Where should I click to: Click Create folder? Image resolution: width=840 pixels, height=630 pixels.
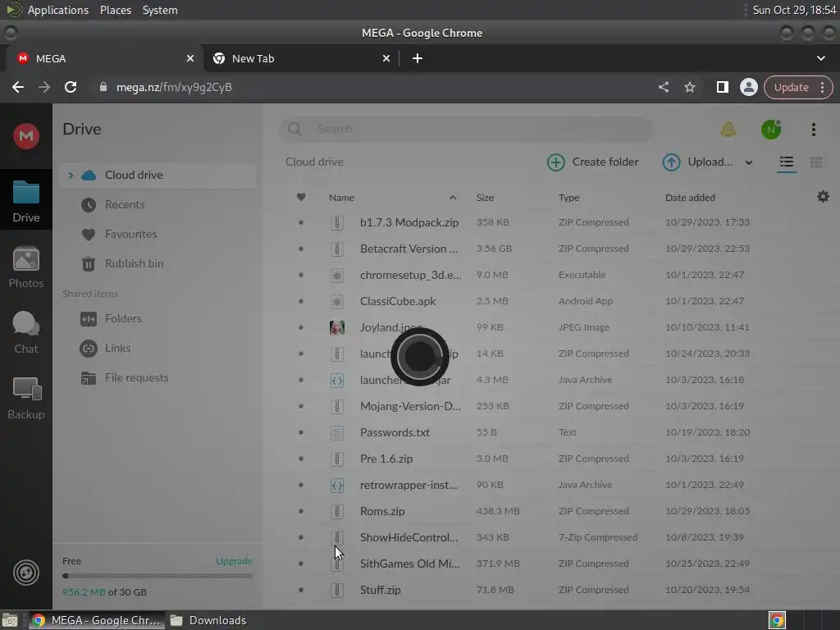[x=592, y=162]
